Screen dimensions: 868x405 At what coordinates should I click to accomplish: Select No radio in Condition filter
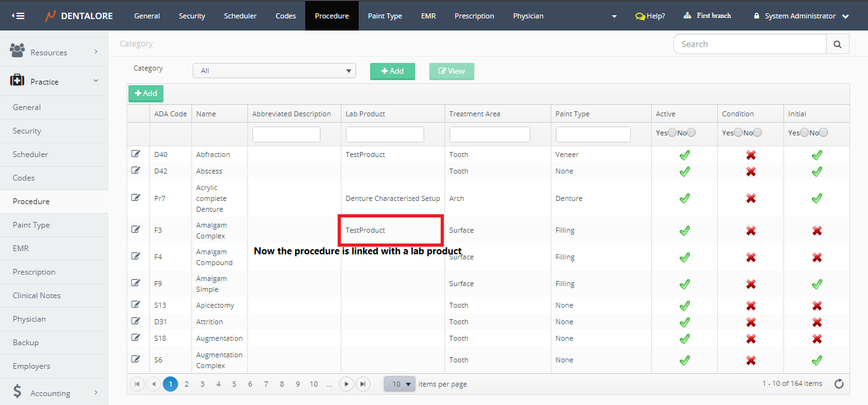(x=757, y=132)
